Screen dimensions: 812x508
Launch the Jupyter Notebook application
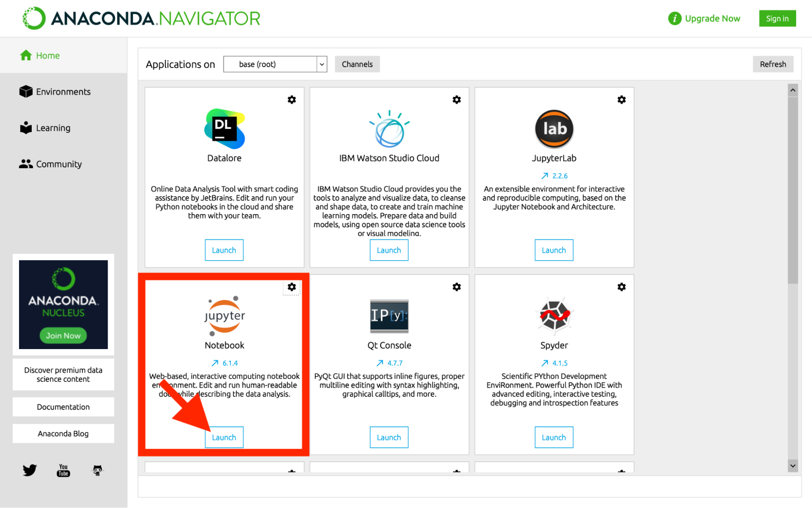click(x=223, y=437)
